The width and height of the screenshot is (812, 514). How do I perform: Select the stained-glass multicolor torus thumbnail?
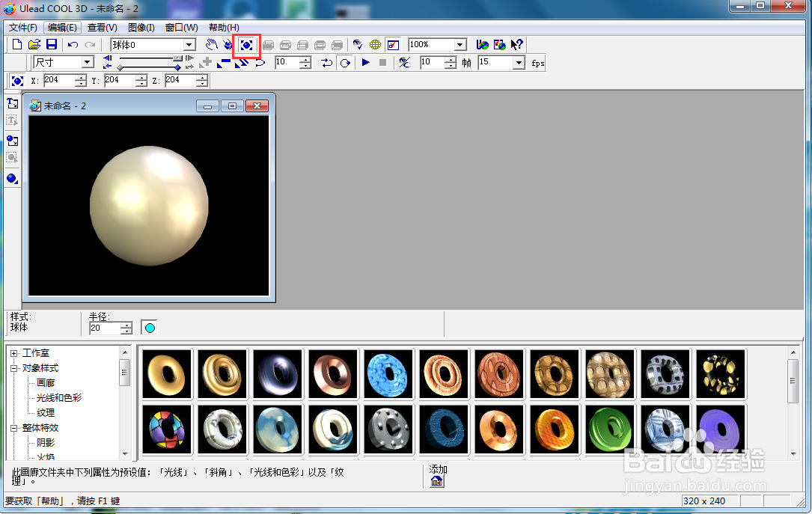tap(167, 429)
